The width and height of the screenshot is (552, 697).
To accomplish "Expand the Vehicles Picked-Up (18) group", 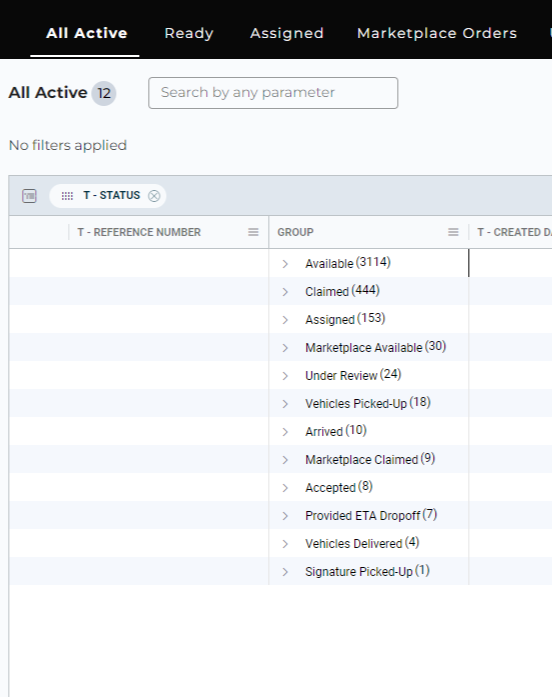I will [285, 404].
